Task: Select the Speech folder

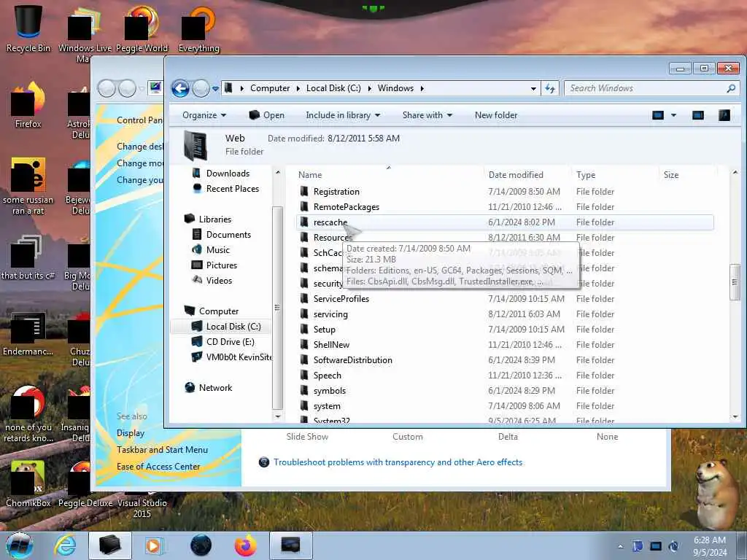Action: (x=327, y=376)
